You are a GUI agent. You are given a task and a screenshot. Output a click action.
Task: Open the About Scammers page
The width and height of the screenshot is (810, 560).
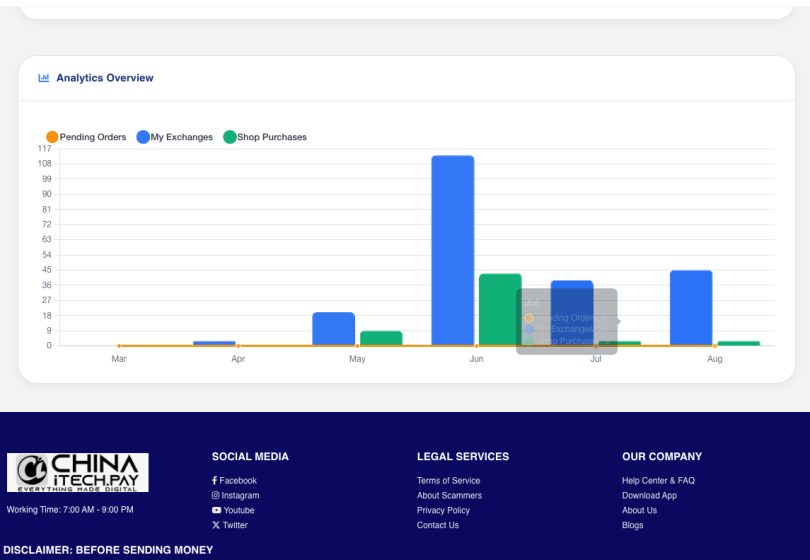449,496
